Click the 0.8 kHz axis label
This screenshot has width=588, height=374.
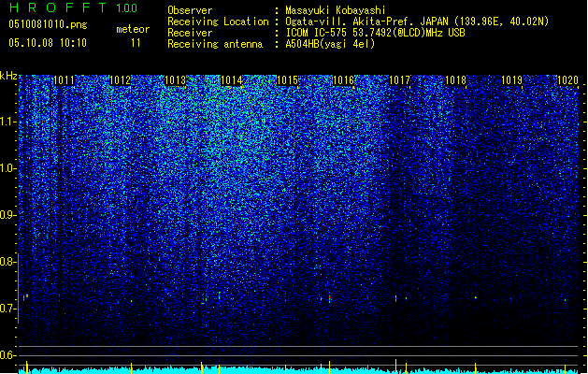pos(7,262)
